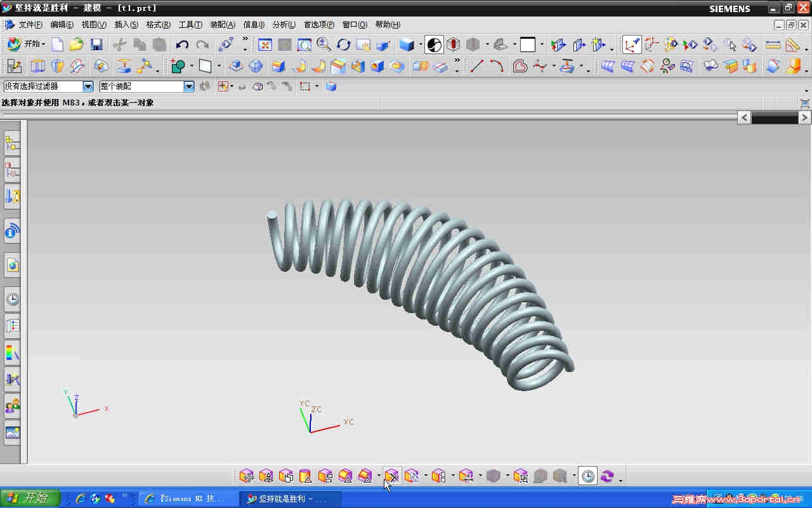The width and height of the screenshot is (812, 508).
Task: Toggle the WCS display button
Action: (x=632, y=44)
